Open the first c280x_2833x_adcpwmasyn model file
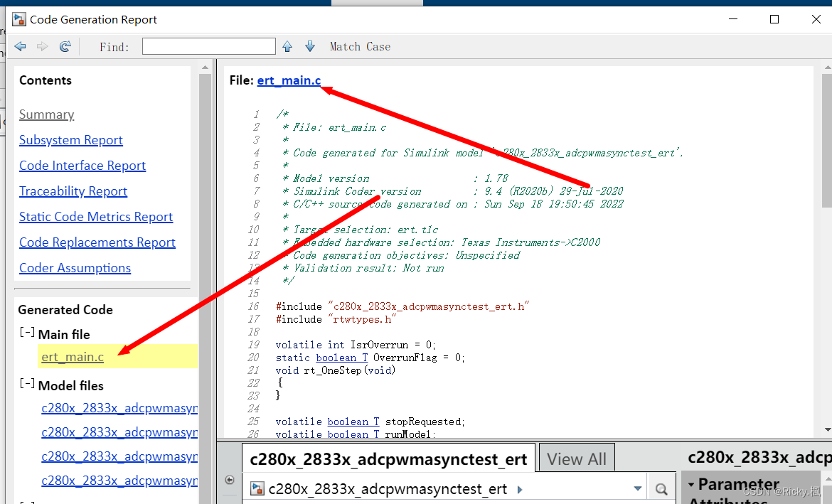The height and width of the screenshot is (504, 832). coord(119,408)
